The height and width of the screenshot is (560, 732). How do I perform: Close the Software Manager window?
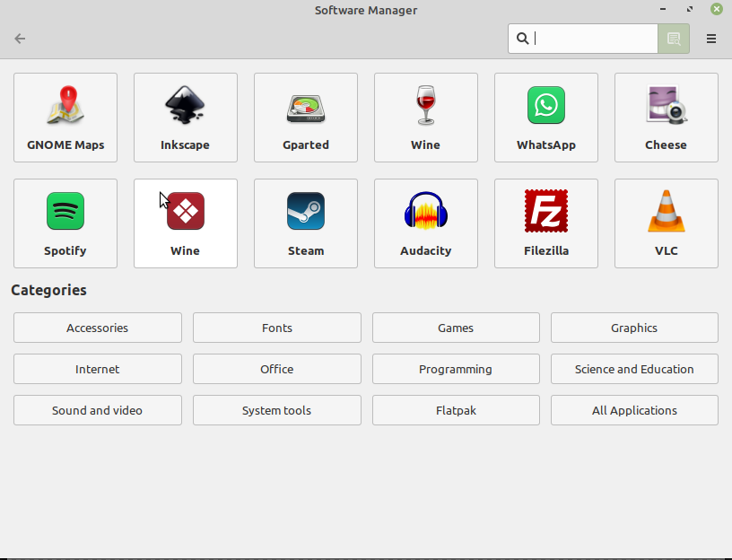717,9
